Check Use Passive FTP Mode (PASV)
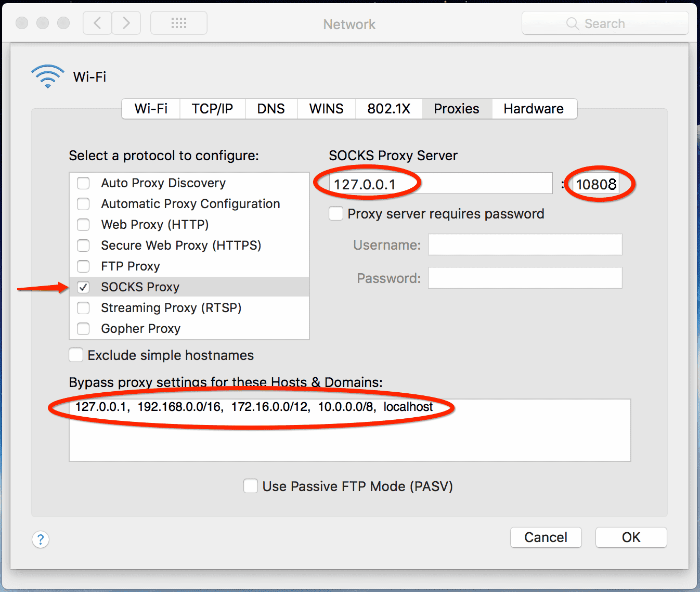This screenshot has height=592, width=700. click(251, 486)
